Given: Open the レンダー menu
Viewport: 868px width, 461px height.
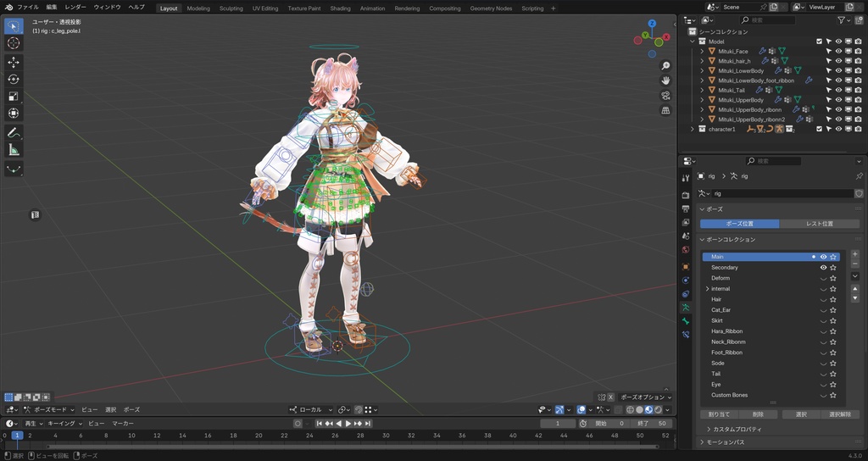Looking at the screenshot, I should tap(75, 7).
